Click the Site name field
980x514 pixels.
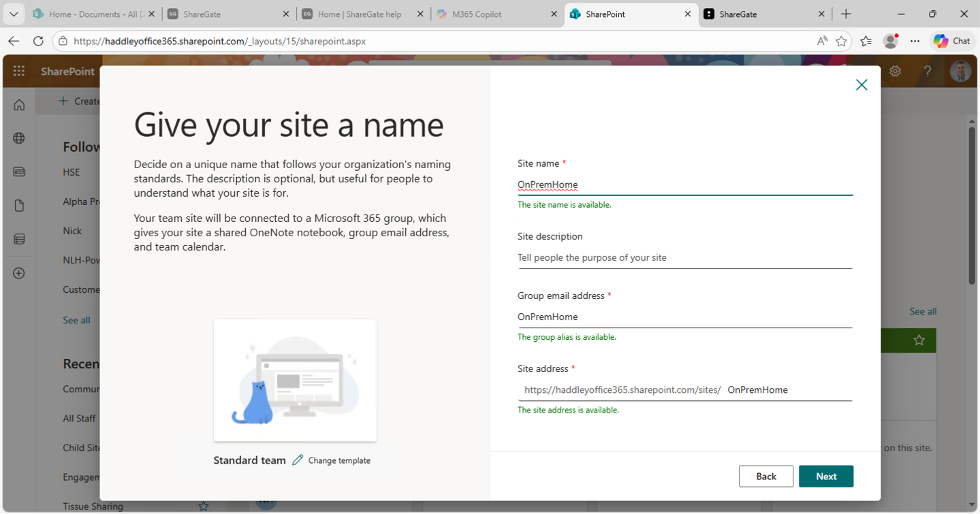click(x=685, y=184)
